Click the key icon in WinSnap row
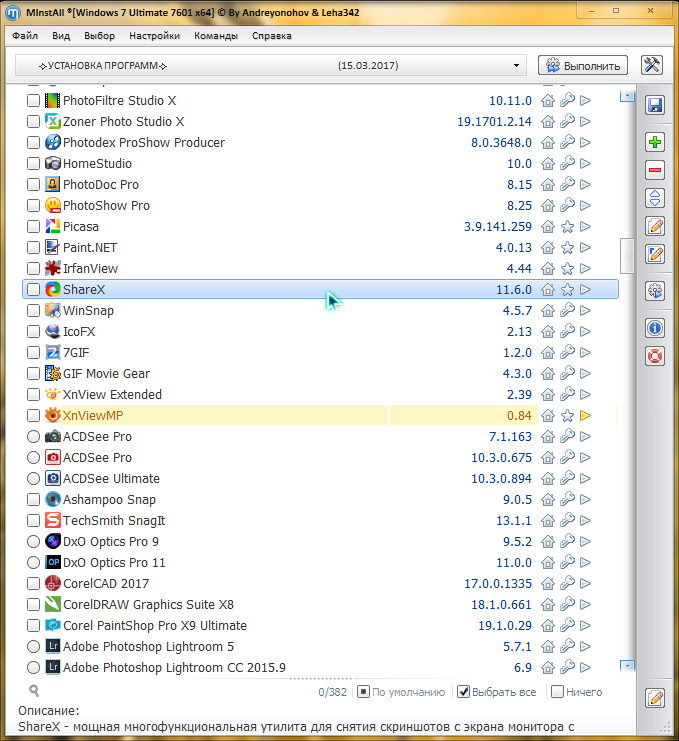Viewport: 679px width, 741px height. pos(567,310)
